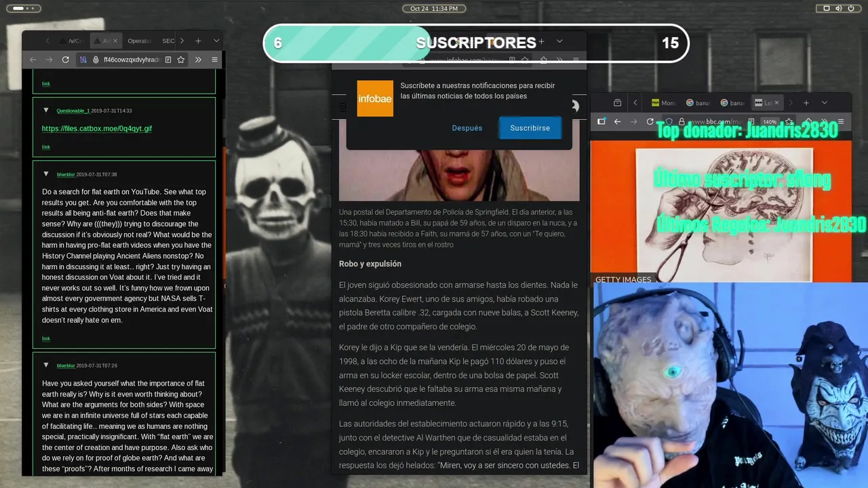Open the Oct 24 11:34 PM clock in the top bar
This screenshot has height=488, width=868.
pyautogui.click(x=434, y=8)
